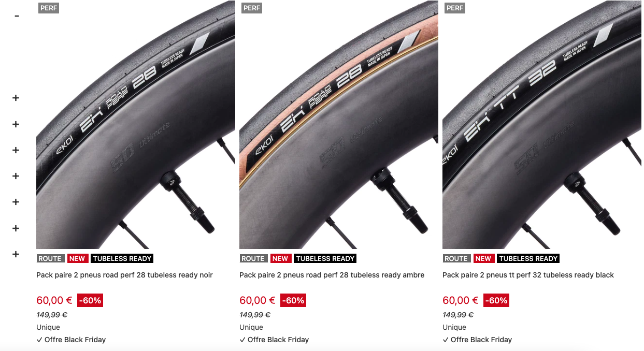Expand the topmost plus filter section
The width and height of the screenshot is (644, 351).
pos(16,98)
